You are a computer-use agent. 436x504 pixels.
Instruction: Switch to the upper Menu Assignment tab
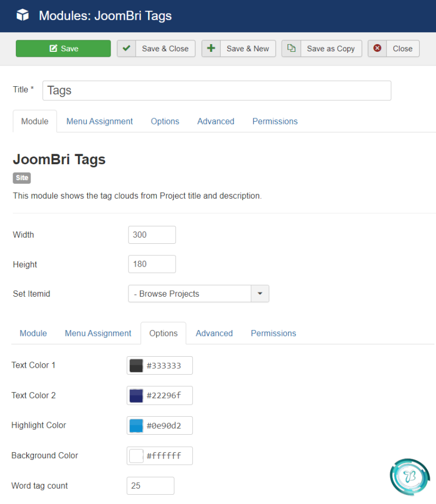(x=100, y=121)
